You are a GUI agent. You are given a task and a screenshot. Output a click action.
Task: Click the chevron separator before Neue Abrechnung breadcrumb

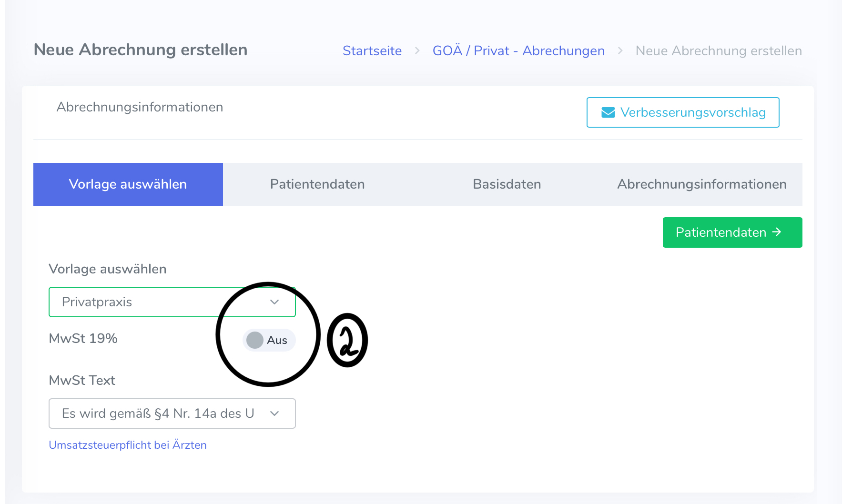click(x=620, y=50)
